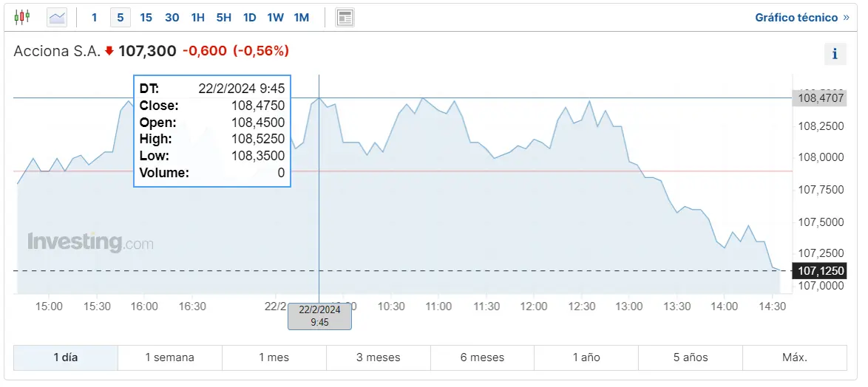Choose the 15-minute interval

coord(146,17)
